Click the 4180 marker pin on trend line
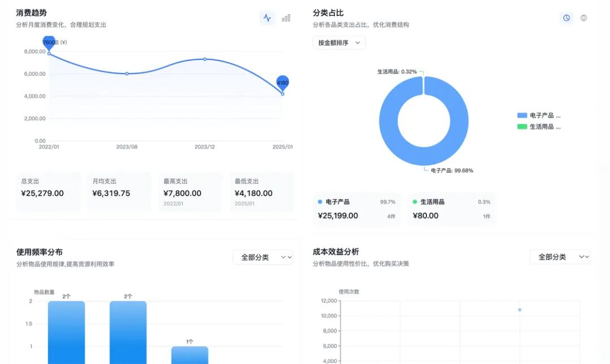 282,83
